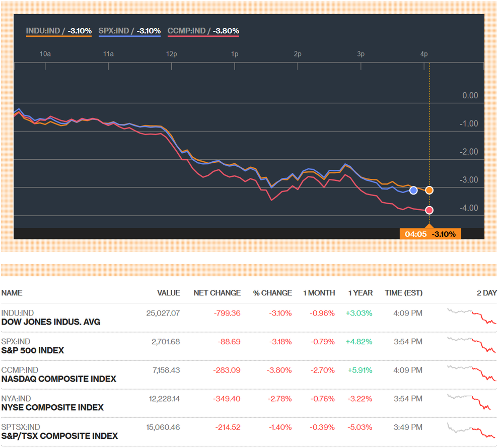
Task: Click the orange Dow Jones chart endpoint dot
Action: click(x=429, y=190)
